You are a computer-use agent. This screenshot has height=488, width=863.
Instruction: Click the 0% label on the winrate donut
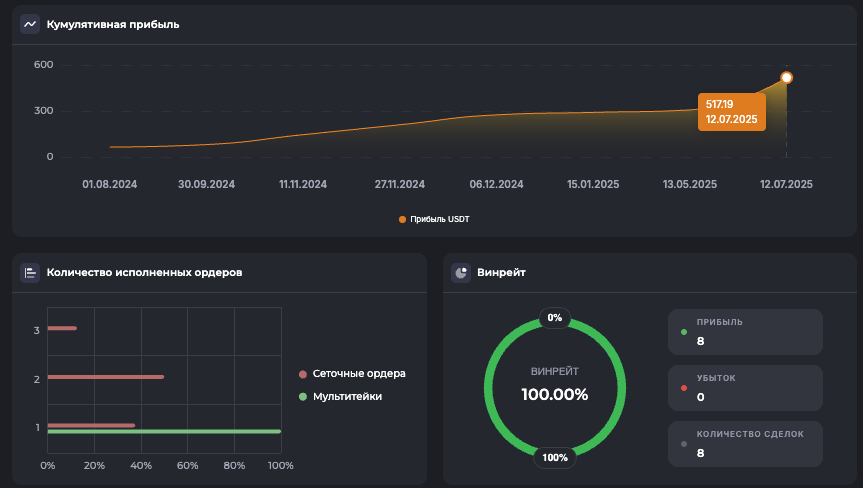[x=554, y=318]
